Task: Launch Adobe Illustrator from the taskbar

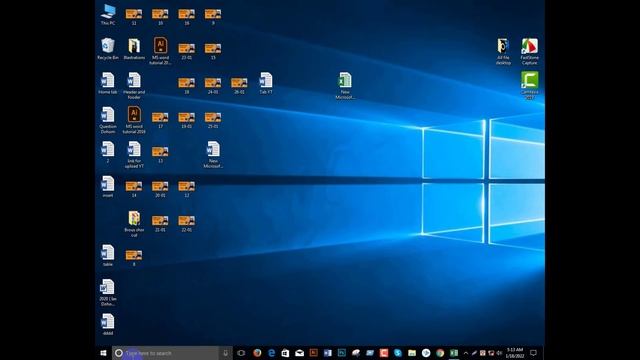Action: [x=313, y=353]
